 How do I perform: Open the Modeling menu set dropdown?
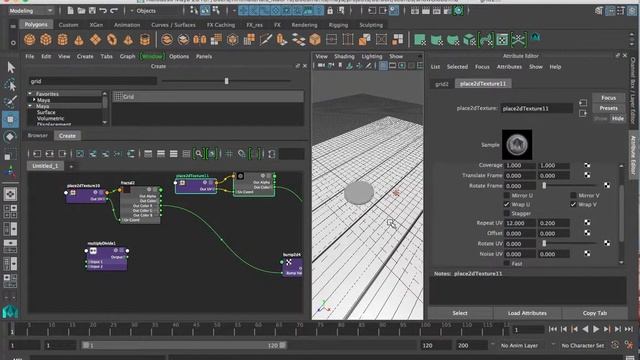pos(31,11)
